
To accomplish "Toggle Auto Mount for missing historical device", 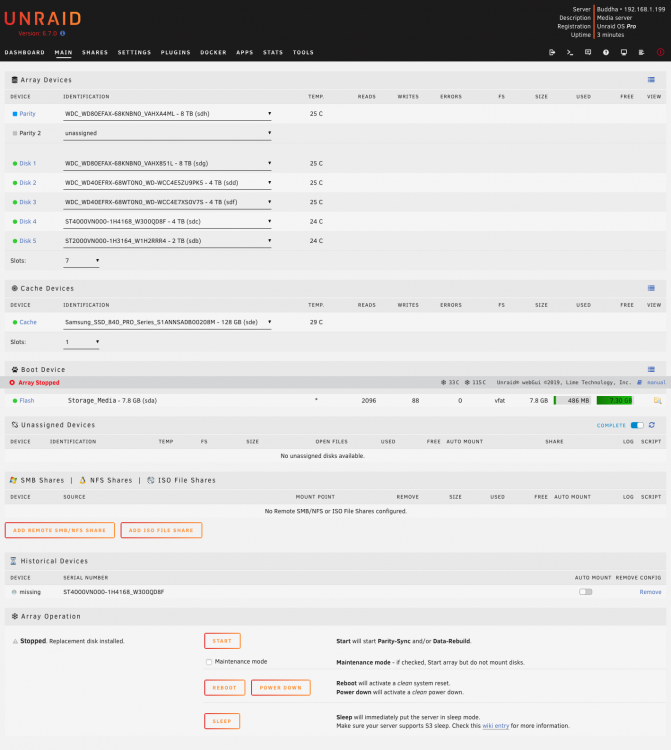I will click(x=585, y=592).
